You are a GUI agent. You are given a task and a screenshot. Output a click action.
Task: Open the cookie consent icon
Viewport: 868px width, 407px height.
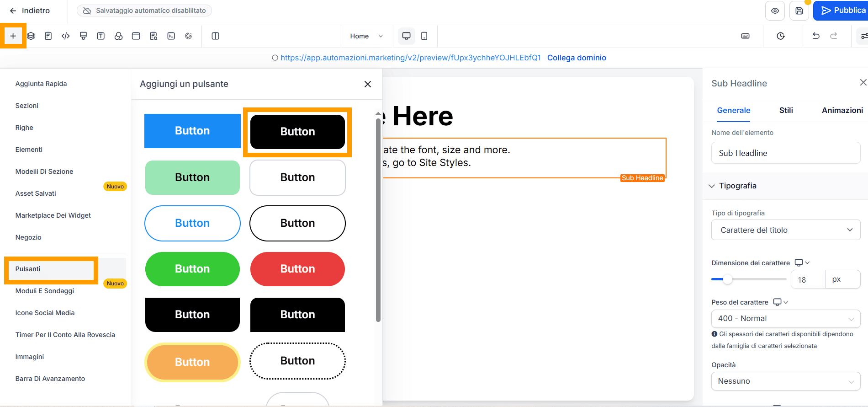[189, 36]
